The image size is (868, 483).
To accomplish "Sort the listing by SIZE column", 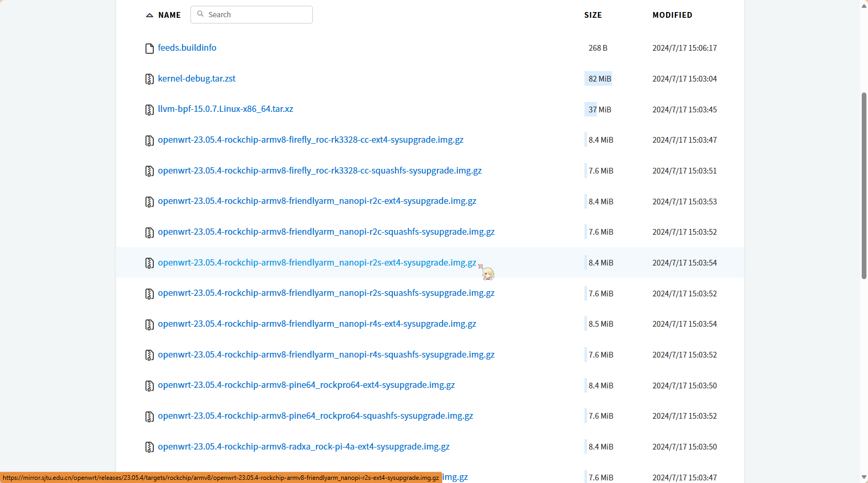I will pos(593,15).
